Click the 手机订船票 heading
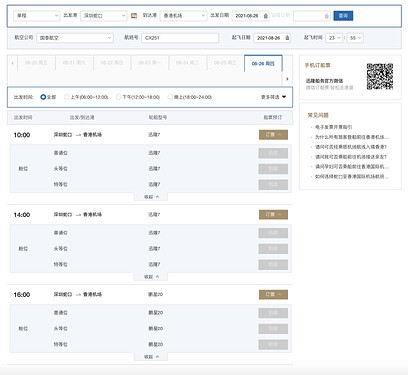 click(x=318, y=65)
